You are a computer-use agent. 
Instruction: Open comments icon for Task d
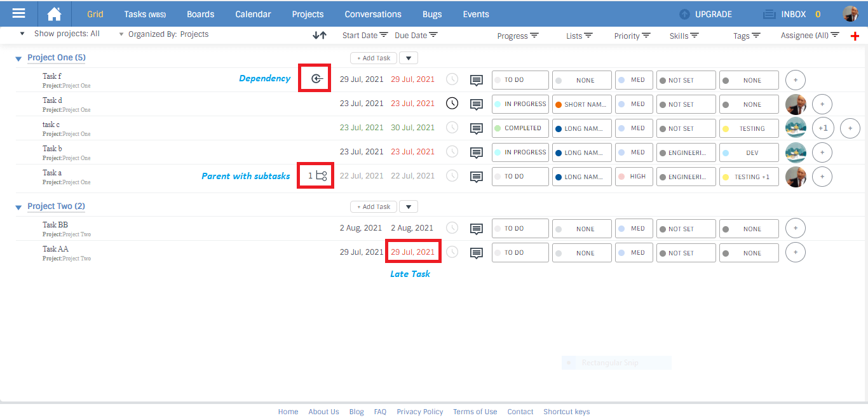click(476, 105)
